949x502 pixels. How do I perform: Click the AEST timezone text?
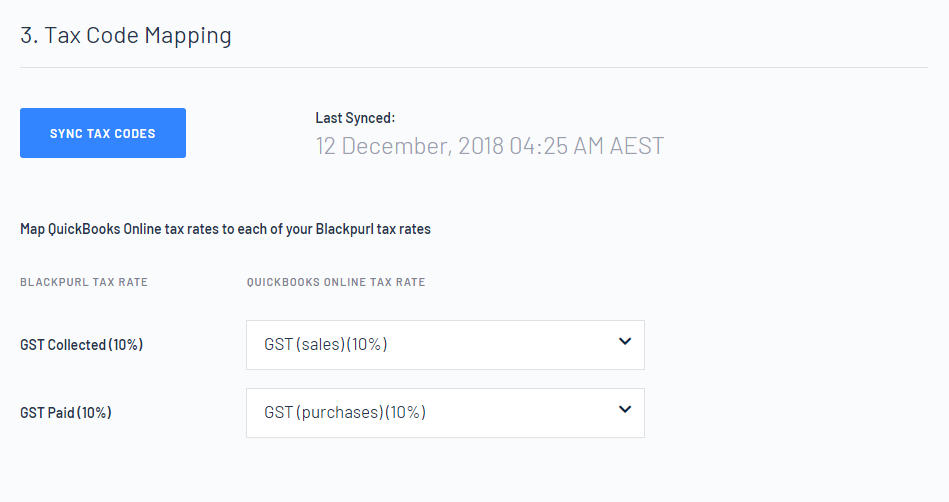pos(637,146)
